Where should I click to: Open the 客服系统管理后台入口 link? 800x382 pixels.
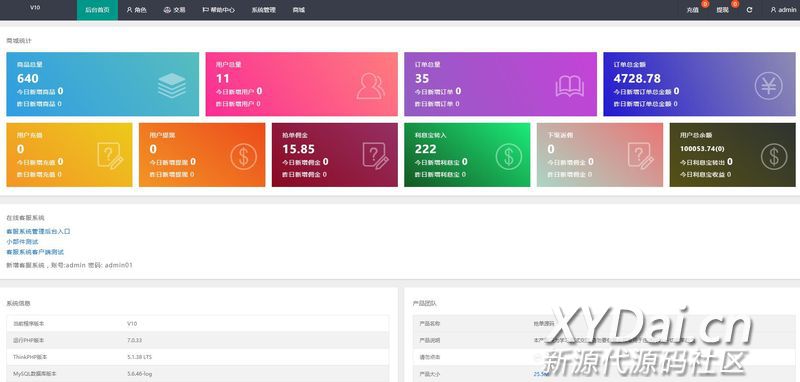click(38, 231)
